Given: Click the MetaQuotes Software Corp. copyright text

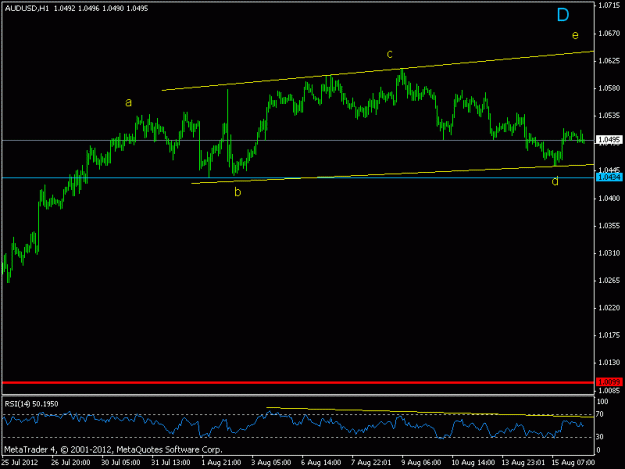Looking at the screenshot, I should [x=113, y=450].
